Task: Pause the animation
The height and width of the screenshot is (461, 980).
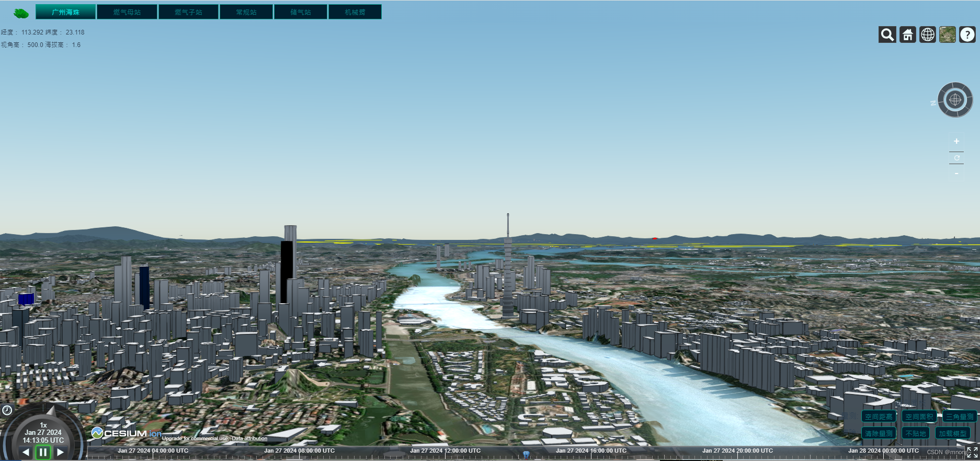Action: click(x=43, y=452)
